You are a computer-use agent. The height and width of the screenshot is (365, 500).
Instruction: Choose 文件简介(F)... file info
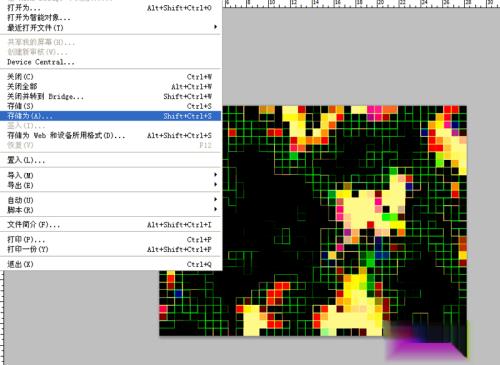coord(111,225)
